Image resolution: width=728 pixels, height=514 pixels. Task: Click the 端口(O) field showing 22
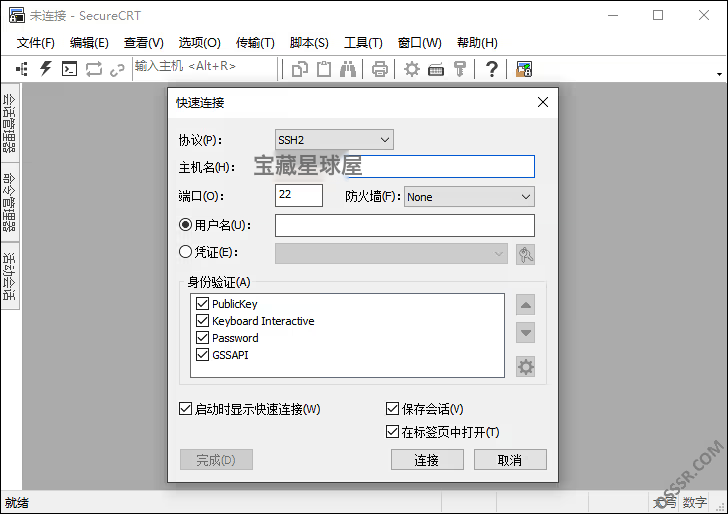299,195
